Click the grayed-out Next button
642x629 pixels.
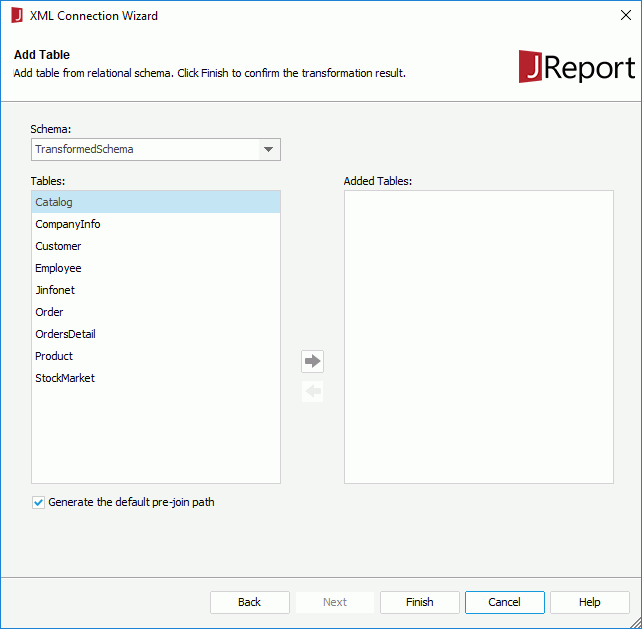[335, 602]
